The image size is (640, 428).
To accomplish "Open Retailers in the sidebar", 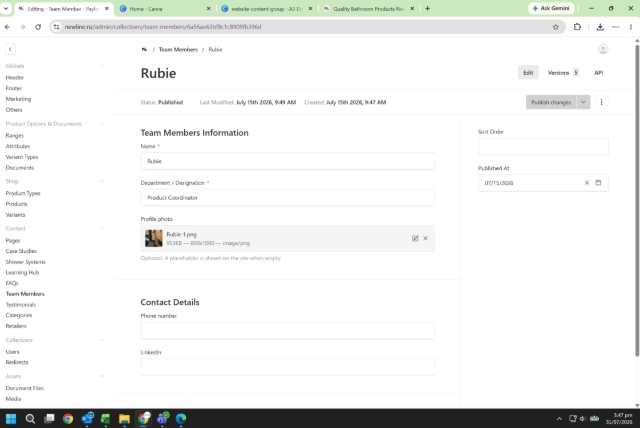I will (16, 326).
